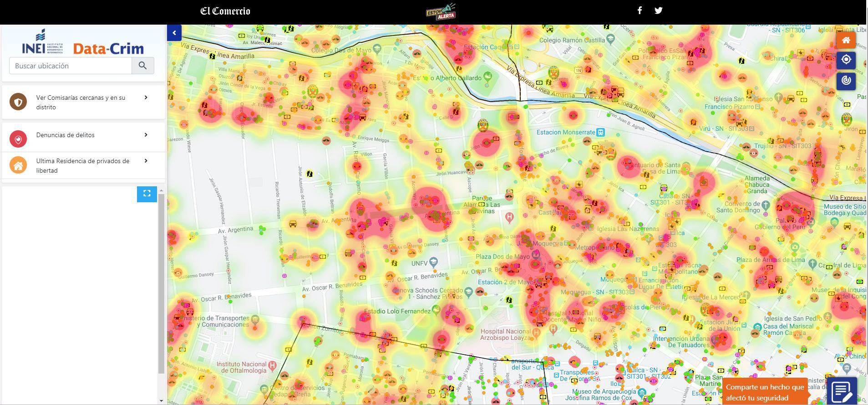This screenshot has width=868, height=405.
Task: Open the report form notepad icon
Action: pyautogui.click(x=842, y=391)
